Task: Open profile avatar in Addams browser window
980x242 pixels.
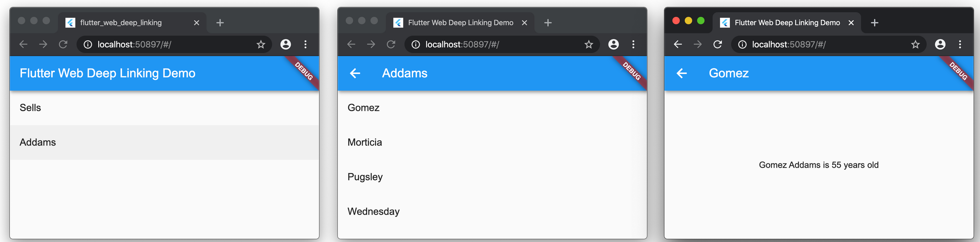Action: (x=613, y=44)
